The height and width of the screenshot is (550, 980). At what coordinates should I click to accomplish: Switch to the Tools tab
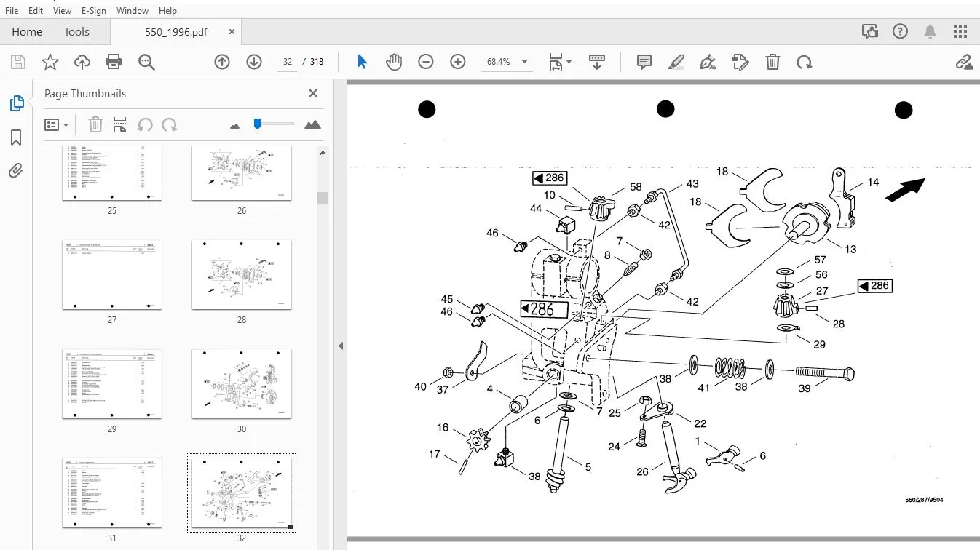pyautogui.click(x=76, y=32)
